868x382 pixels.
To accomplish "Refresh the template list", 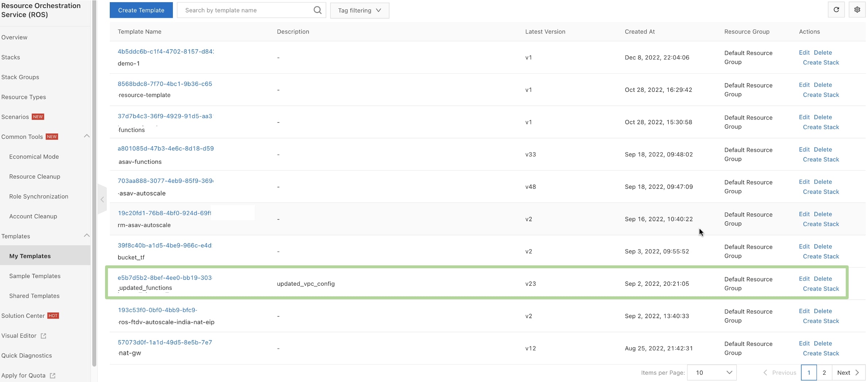I will click(836, 10).
